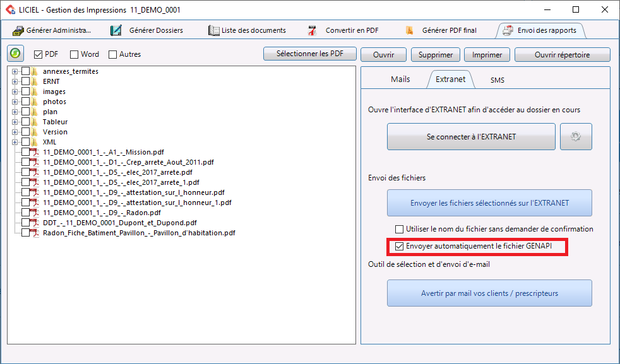The width and height of the screenshot is (620, 364).
Task: Click the photos folder icon
Action: click(x=35, y=102)
